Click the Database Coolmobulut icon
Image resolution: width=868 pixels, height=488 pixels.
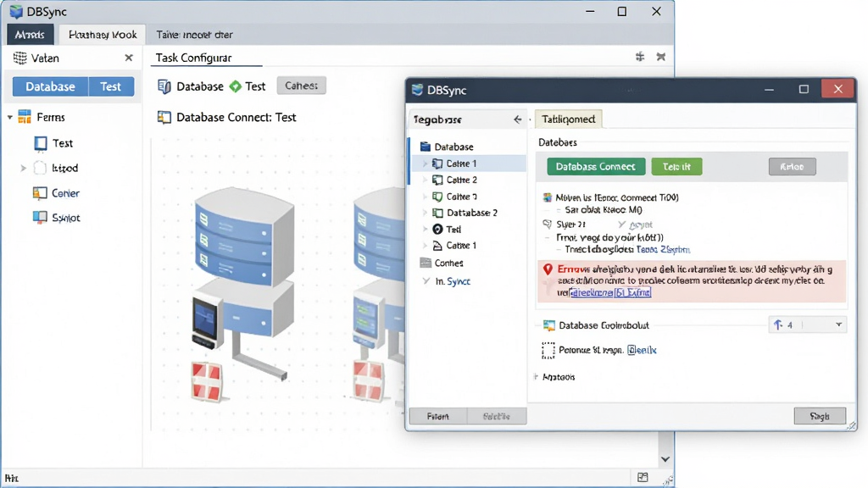point(548,325)
